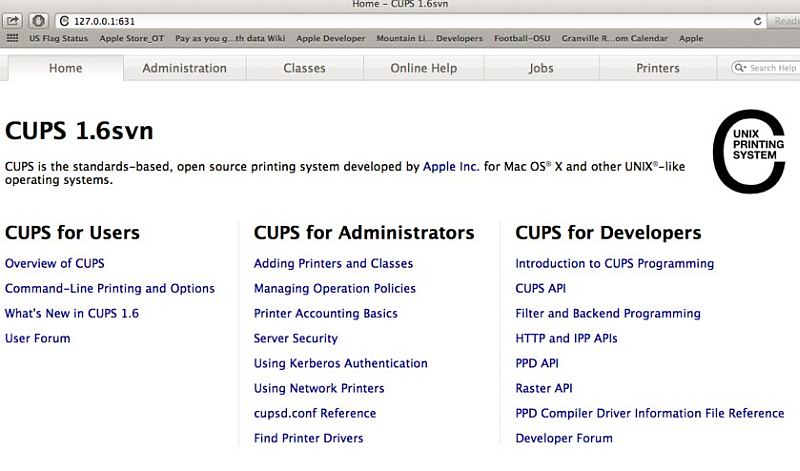Open the US Flag Status bookmark
Viewport: 800px width, 471px height.
point(59,38)
